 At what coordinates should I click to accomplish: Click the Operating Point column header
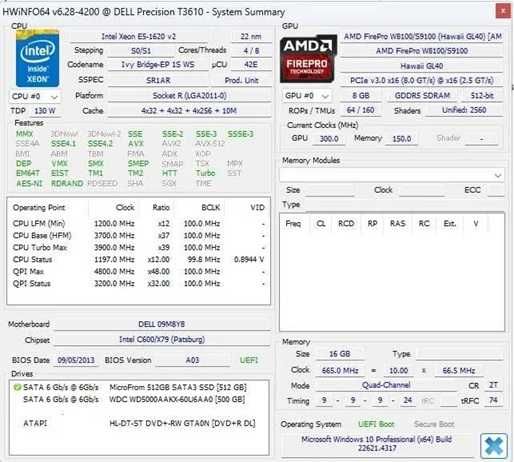(39, 208)
